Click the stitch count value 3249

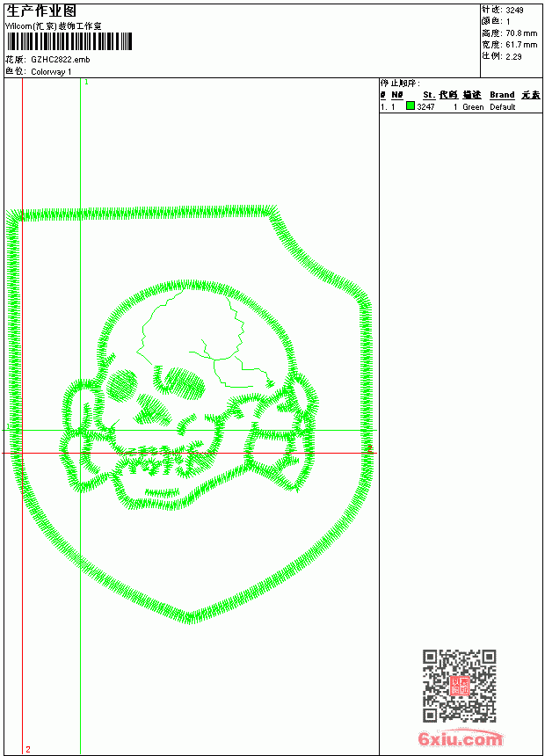point(514,10)
